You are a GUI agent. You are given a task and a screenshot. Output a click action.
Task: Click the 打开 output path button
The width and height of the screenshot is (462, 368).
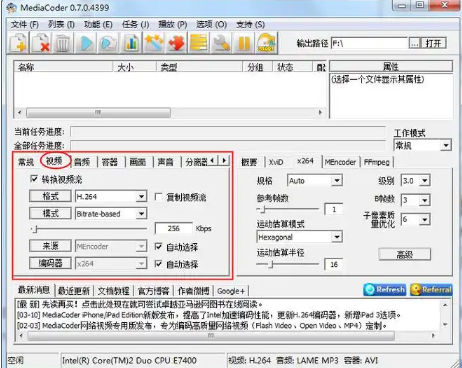tap(433, 43)
